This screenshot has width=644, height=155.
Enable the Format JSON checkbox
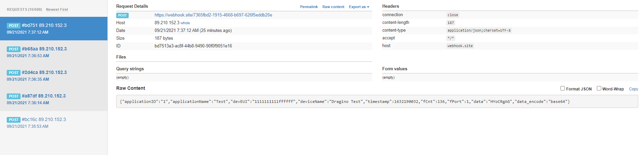point(562,88)
